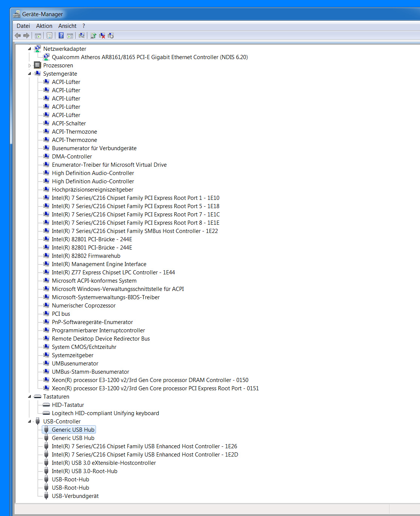
Task: Select Intel(R) USB 3.0 eXtensible-Hostcontroller
Action: click(x=104, y=463)
